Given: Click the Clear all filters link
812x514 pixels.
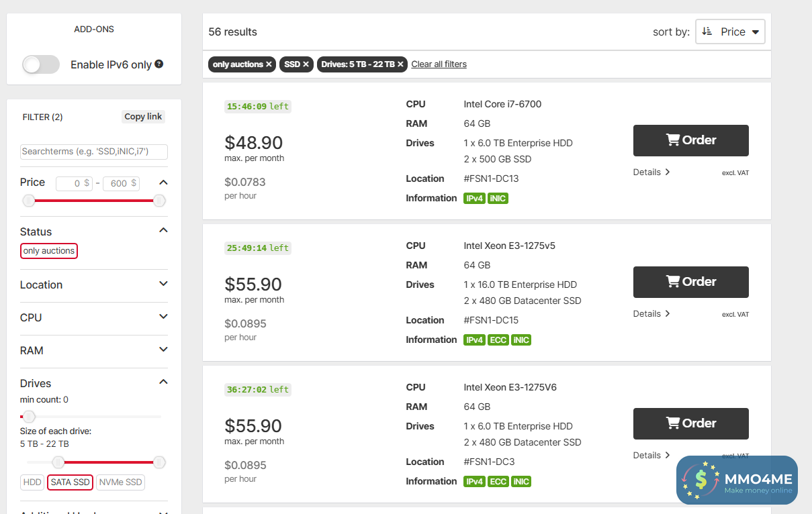Looking at the screenshot, I should tap(439, 64).
